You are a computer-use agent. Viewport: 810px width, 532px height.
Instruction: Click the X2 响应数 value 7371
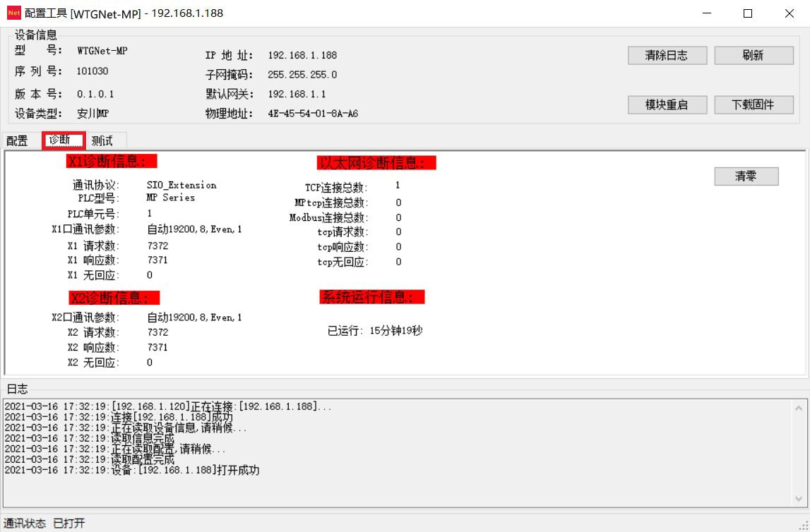(157, 347)
